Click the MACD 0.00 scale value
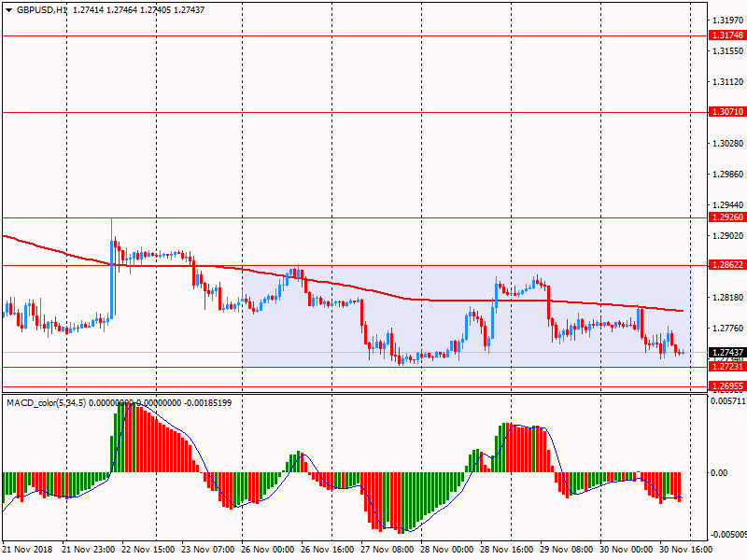Screen dimensions: 747x560 click(x=719, y=473)
